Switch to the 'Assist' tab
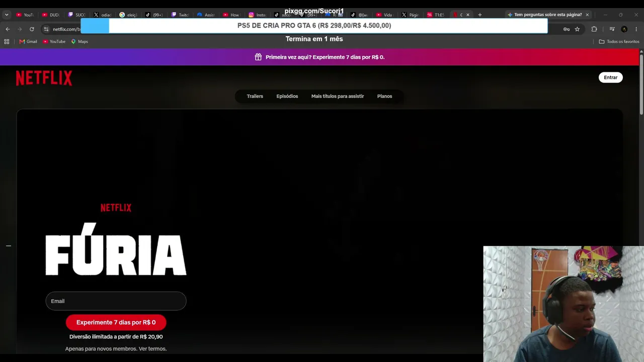This screenshot has width=644, height=362. click(206, 15)
